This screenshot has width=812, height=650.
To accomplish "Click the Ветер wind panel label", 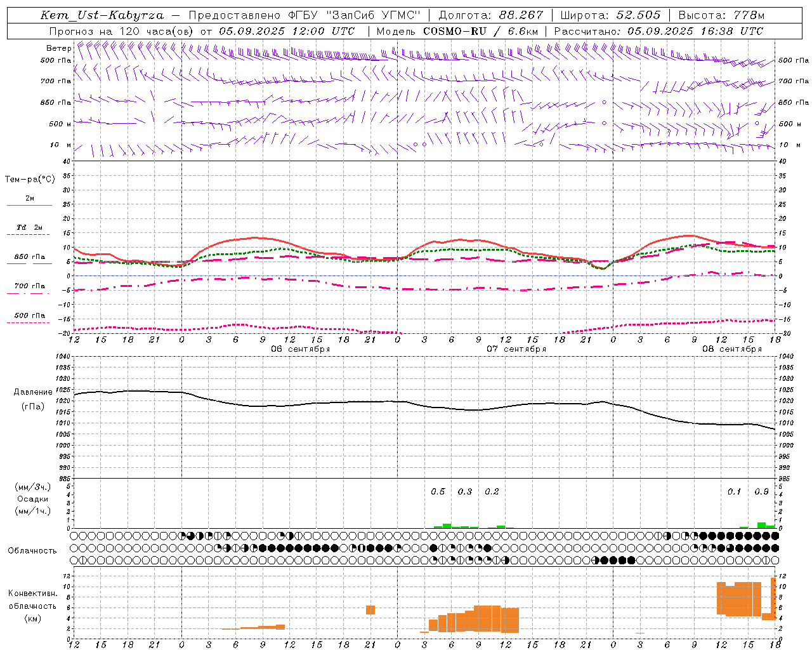I will tap(58, 48).
